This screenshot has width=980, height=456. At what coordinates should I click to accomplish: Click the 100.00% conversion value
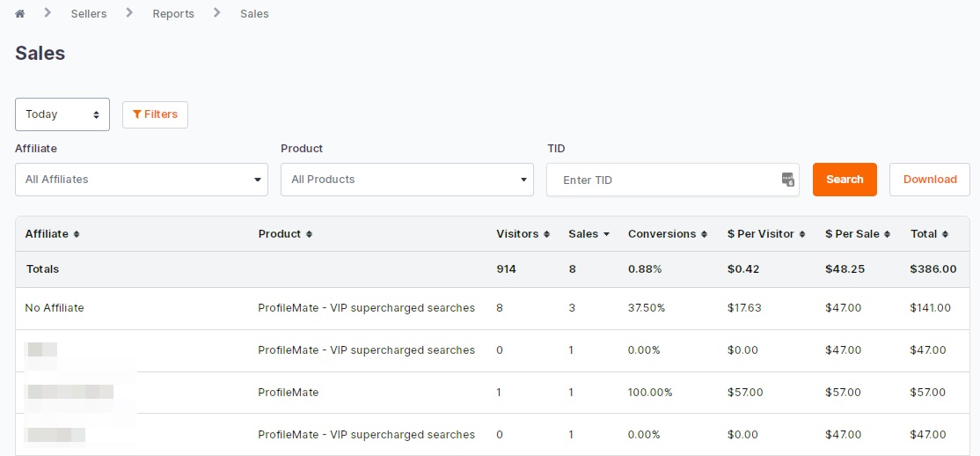click(x=650, y=393)
